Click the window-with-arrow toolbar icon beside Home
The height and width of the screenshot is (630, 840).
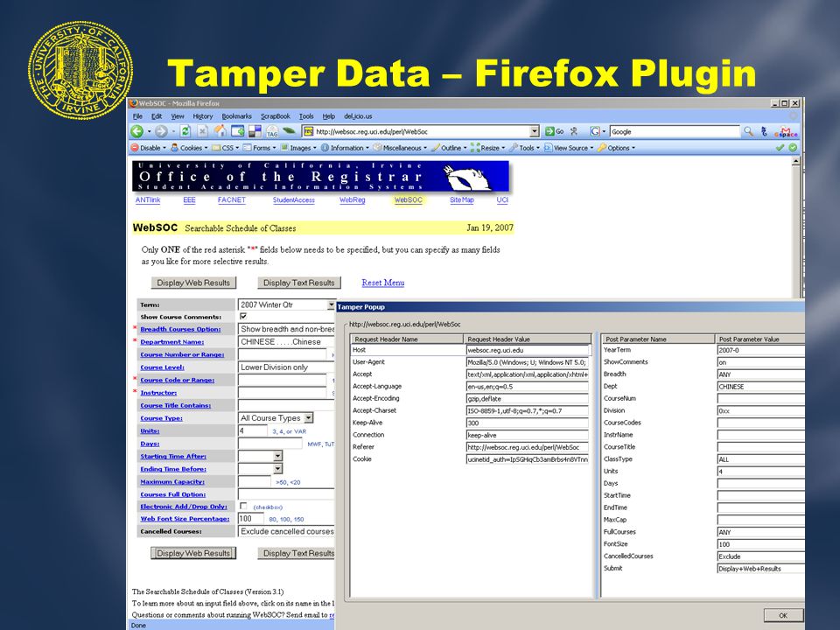coord(237,131)
